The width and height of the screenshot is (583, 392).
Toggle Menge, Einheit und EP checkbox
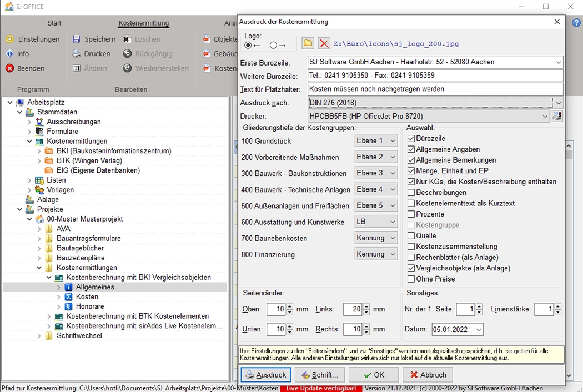click(411, 170)
